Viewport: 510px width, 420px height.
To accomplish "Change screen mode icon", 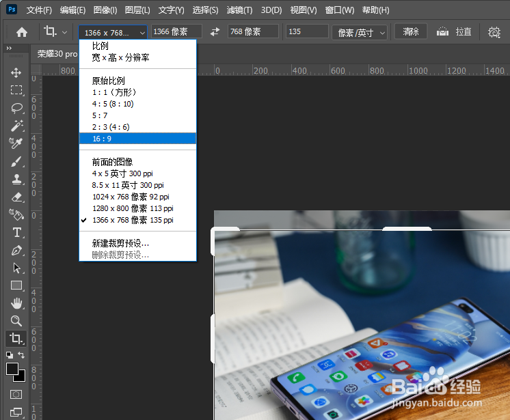I will tap(16, 412).
